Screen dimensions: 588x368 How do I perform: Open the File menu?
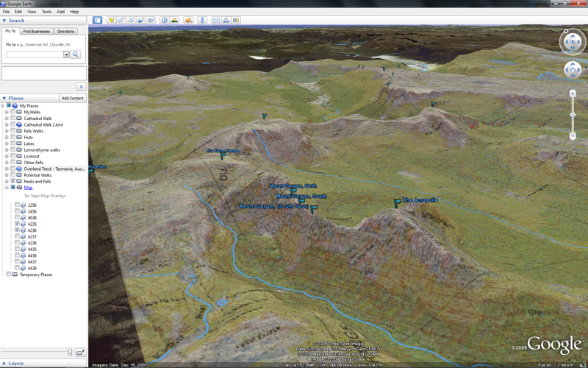point(6,12)
